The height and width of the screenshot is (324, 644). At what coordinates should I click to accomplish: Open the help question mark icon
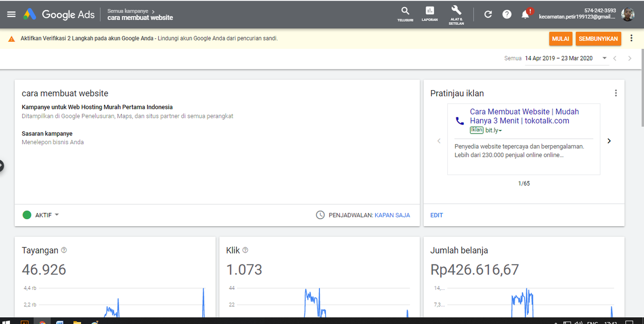coord(507,15)
